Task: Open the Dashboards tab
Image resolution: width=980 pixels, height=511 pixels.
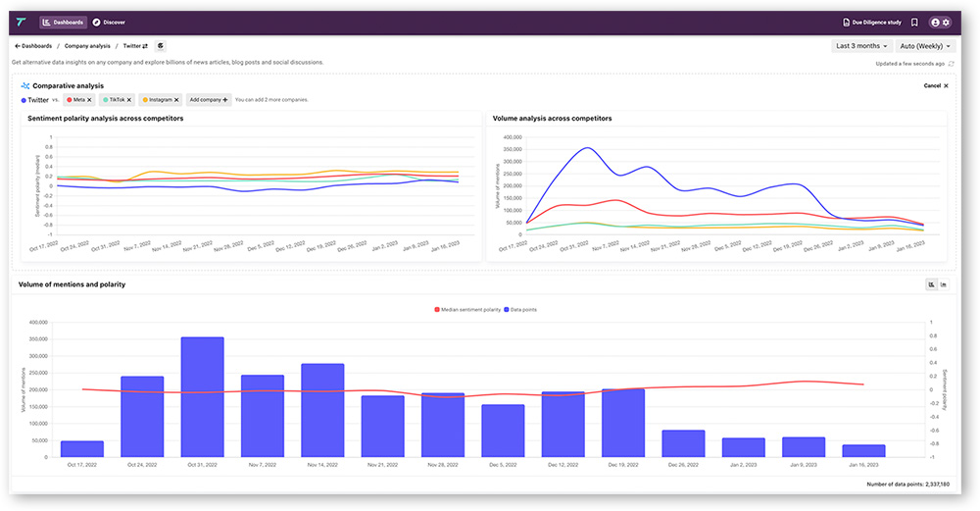Action: click(x=63, y=22)
